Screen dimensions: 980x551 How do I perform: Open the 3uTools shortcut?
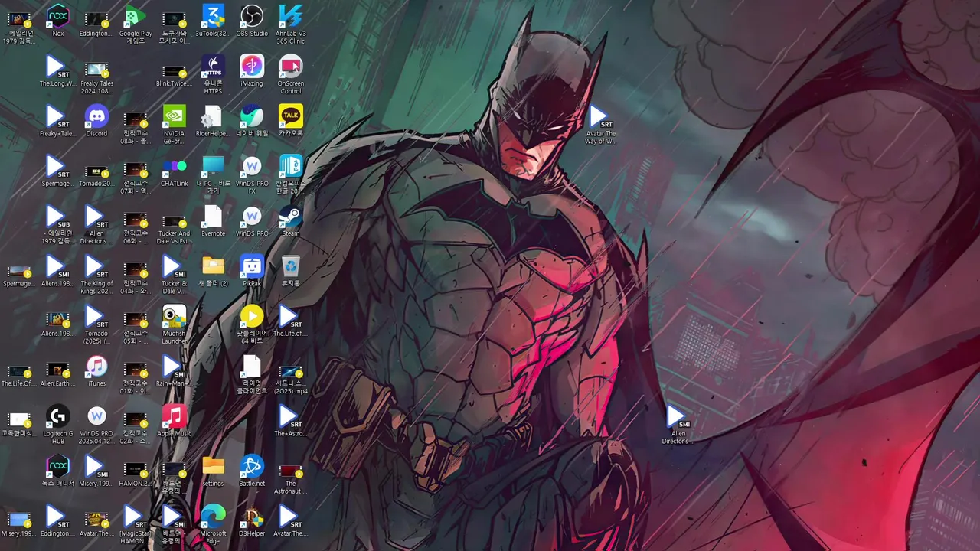point(213,21)
